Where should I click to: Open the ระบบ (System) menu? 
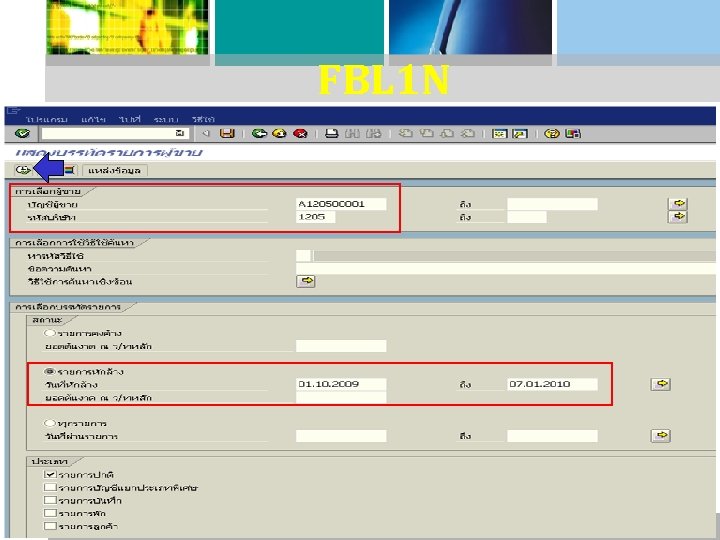(166, 119)
